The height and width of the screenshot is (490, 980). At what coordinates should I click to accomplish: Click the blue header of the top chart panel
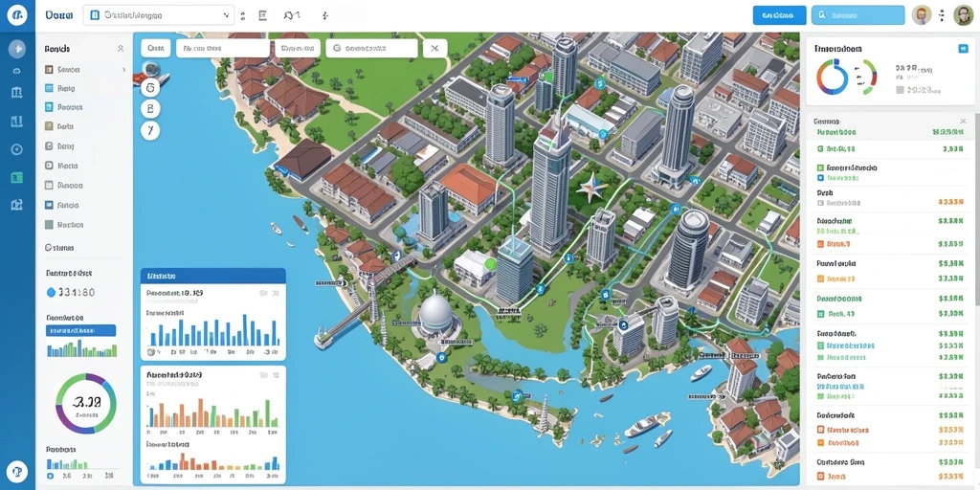coord(213,276)
